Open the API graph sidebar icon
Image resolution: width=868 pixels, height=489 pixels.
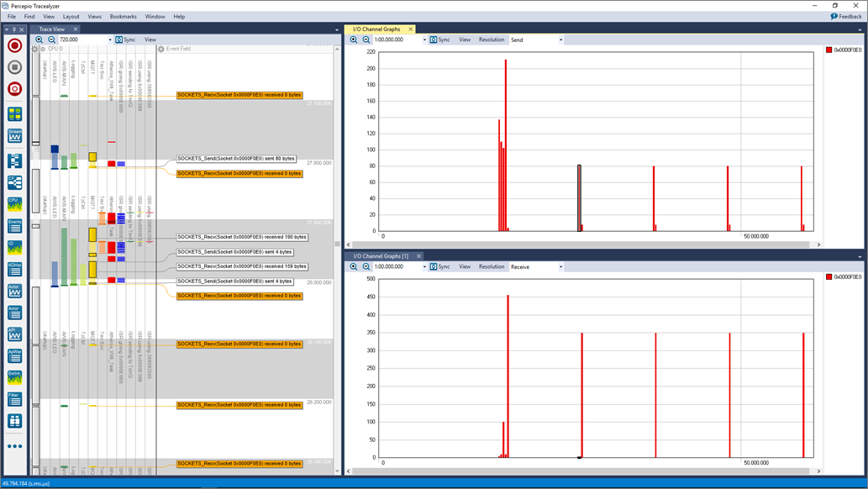tap(14, 334)
